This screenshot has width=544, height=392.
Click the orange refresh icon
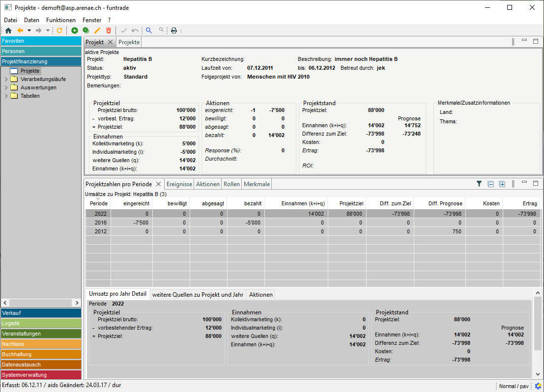click(x=59, y=30)
